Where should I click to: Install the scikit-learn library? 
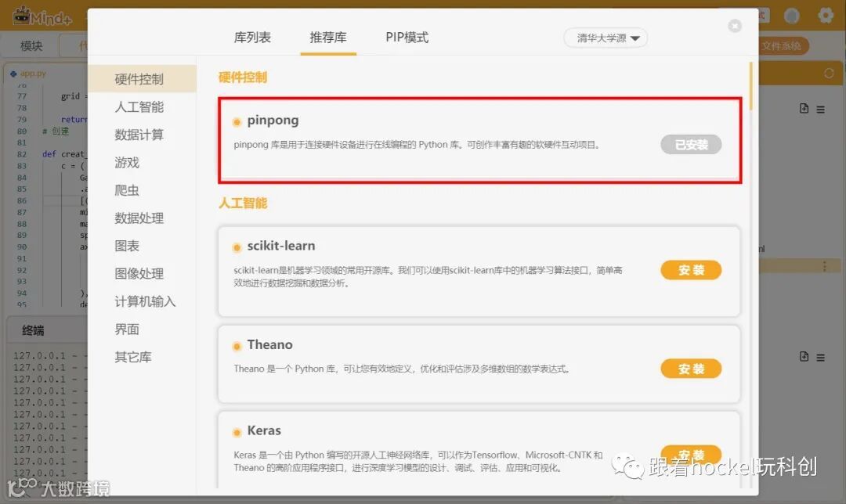(x=691, y=270)
